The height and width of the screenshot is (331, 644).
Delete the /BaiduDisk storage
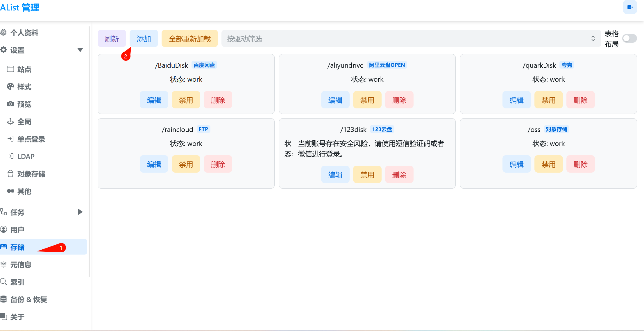coord(218,100)
